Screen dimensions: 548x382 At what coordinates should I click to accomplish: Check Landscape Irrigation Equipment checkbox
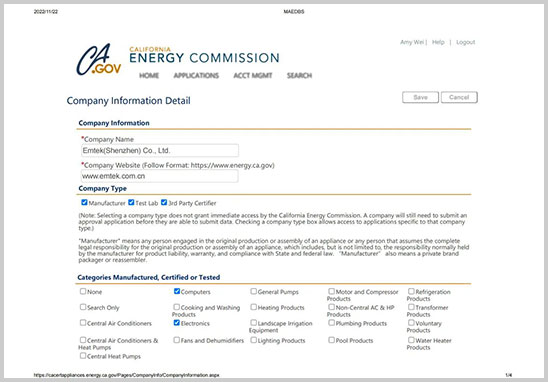253,323
